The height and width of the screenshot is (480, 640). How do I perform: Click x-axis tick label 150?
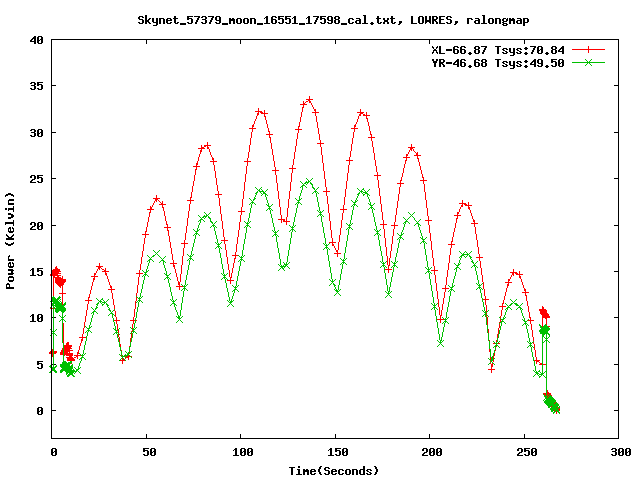click(x=338, y=452)
